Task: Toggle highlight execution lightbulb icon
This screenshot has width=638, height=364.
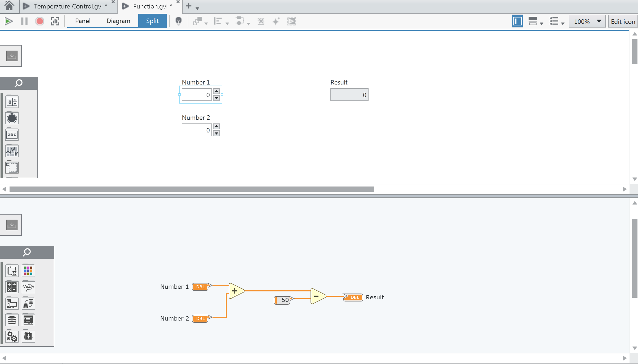Action: click(179, 21)
